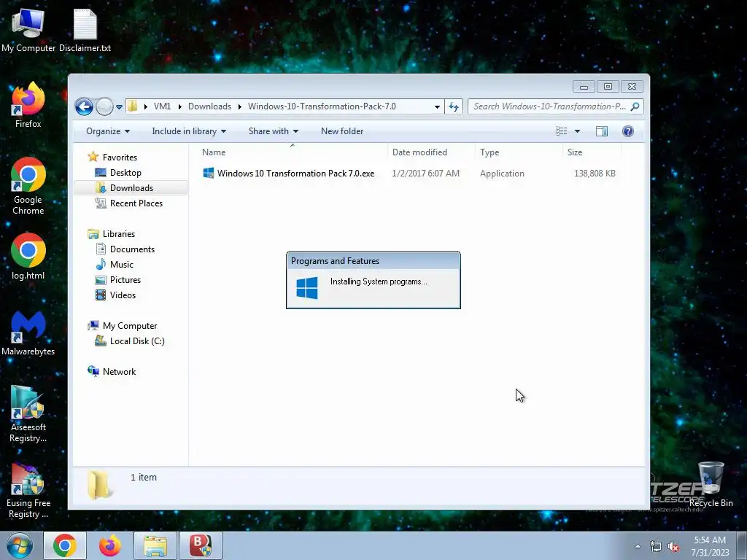Viewport: 747px width, 560px height.
Task: Select Network in navigation pane
Action: point(119,372)
